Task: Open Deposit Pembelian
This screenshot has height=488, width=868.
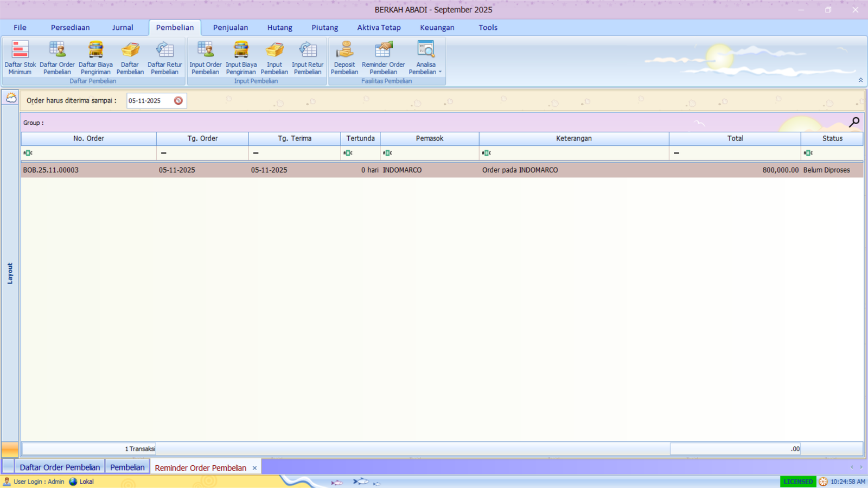Action: 344,57
